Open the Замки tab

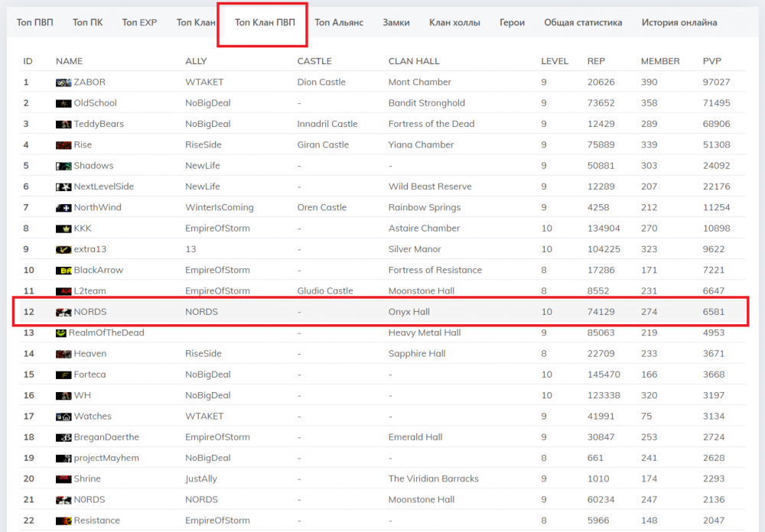396,22
